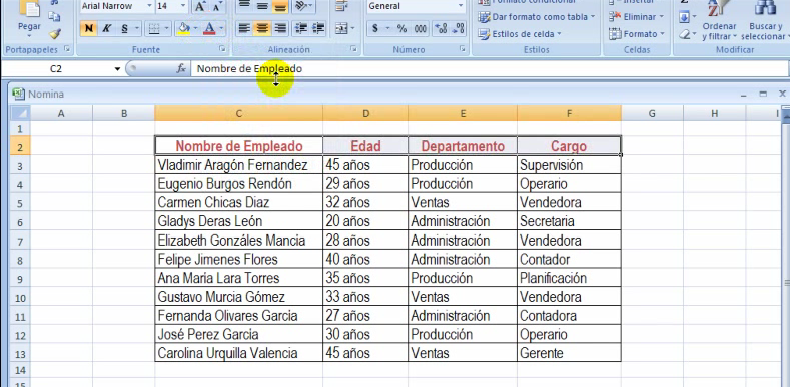The height and width of the screenshot is (391, 790).
Task: Open Portapapeles dialog launcher
Action: point(67,49)
